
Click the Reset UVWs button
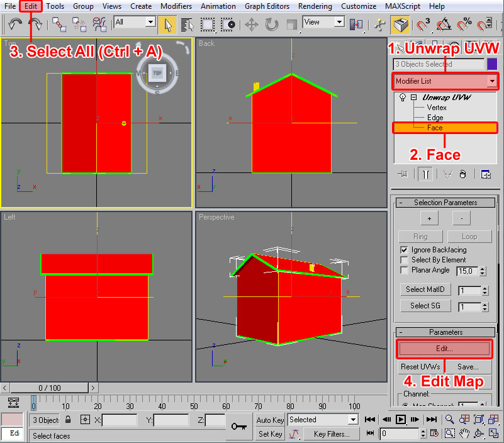tap(420, 366)
